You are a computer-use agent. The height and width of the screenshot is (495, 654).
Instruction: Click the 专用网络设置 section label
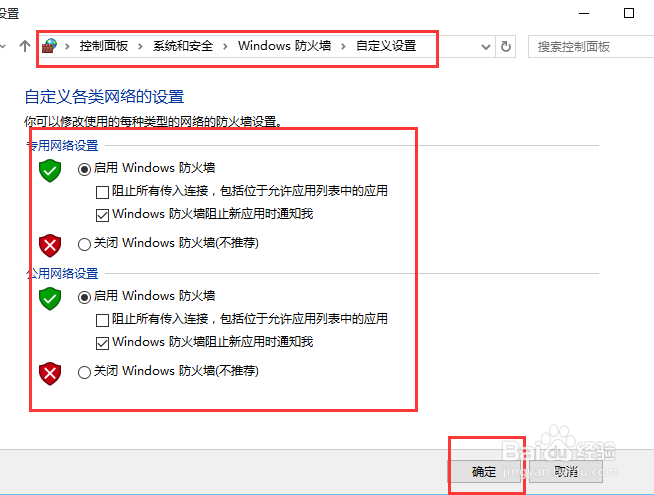pos(62,146)
